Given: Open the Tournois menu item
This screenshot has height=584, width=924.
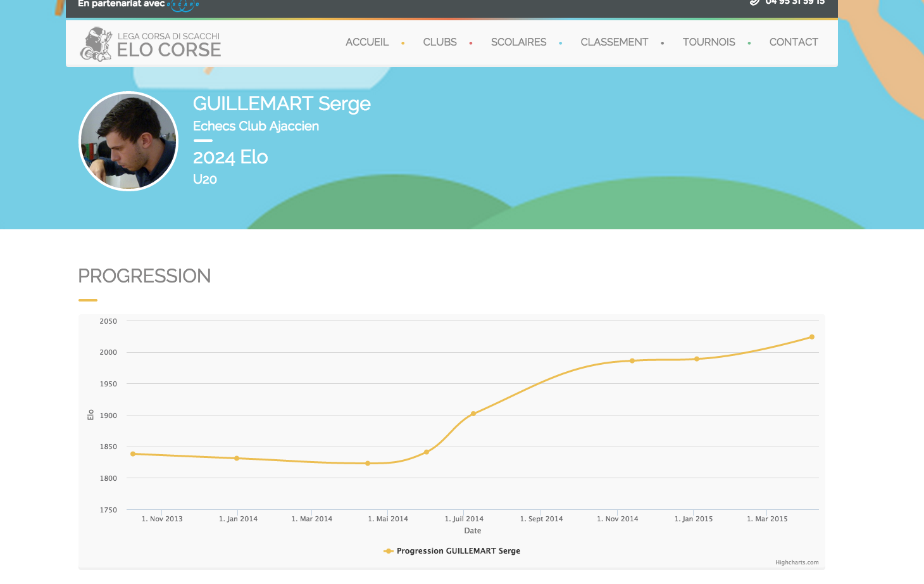Looking at the screenshot, I should click(709, 42).
